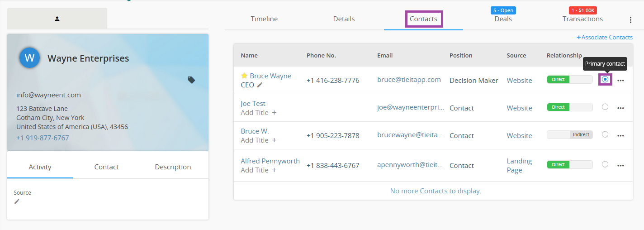Click the Position column header
644x230 pixels.
461,55
